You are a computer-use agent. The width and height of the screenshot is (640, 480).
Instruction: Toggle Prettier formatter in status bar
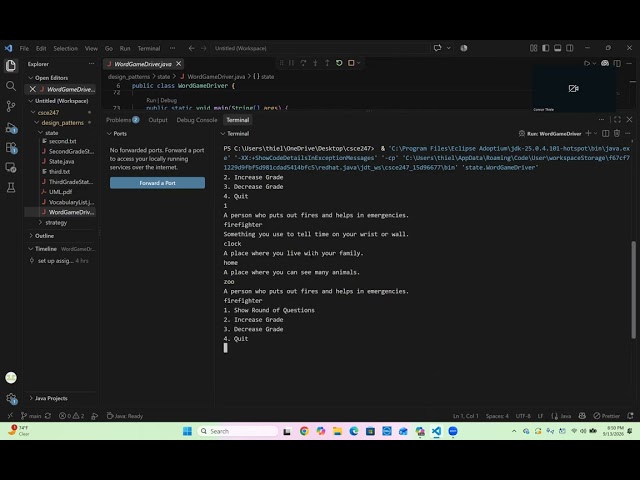coord(607,416)
